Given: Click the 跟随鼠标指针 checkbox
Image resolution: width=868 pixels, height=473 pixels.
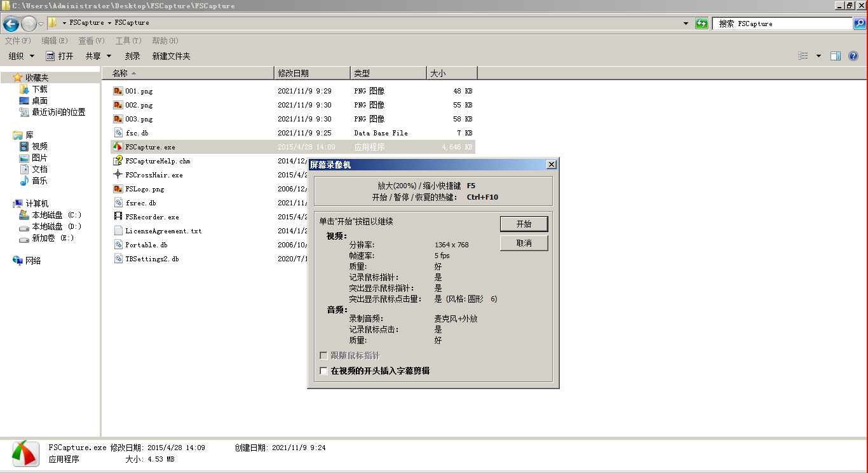Looking at the screenshot, I should point(324,355).
